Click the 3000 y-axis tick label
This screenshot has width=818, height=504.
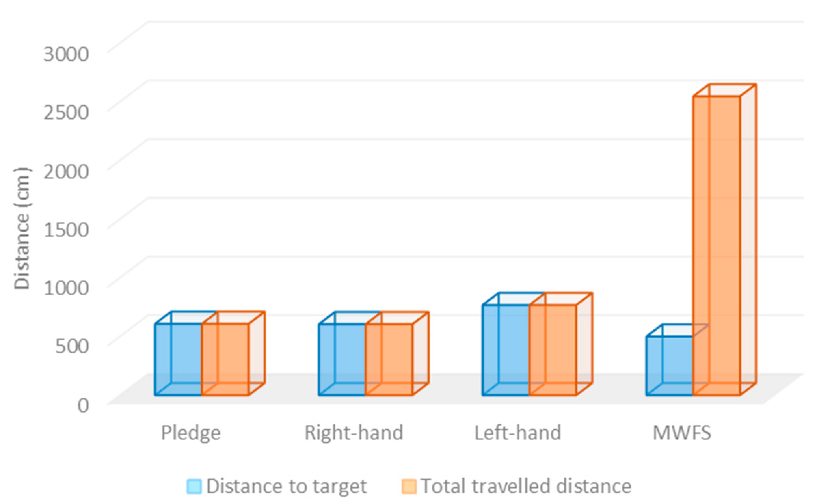click(66, 54)
